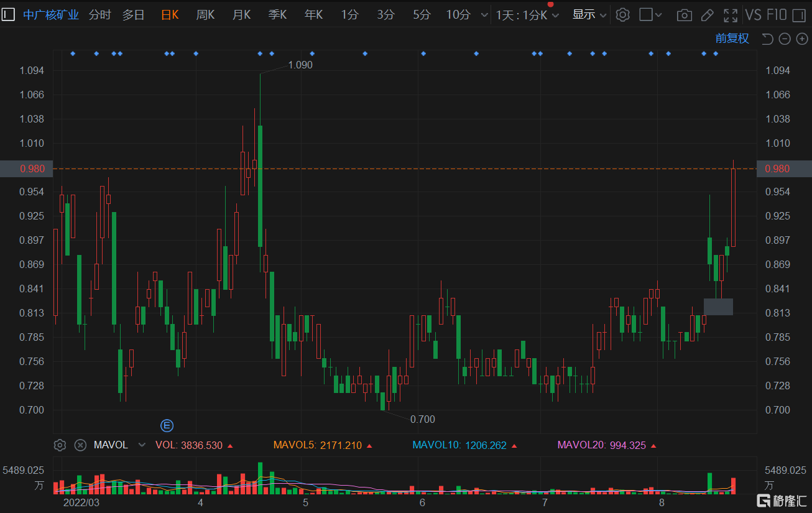Open the MAVOL indicator dropdown
812x513 pixels.
coord(142,445)
